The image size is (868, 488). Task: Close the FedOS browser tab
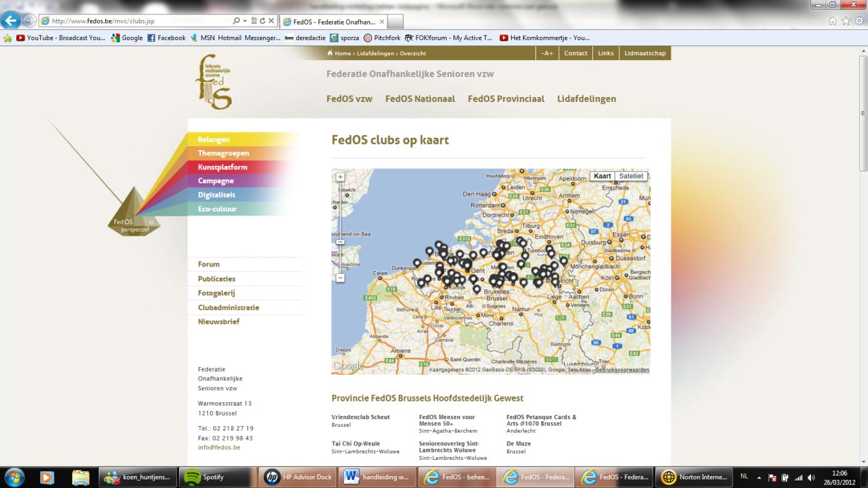pyautogui.click(x=381, y=21)
